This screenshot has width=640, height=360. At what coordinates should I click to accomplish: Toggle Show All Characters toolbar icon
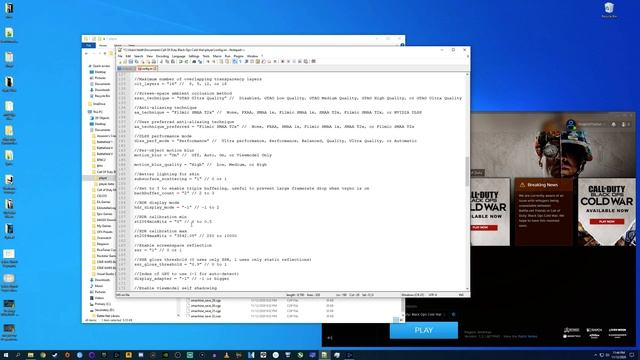tap(240, 62)
